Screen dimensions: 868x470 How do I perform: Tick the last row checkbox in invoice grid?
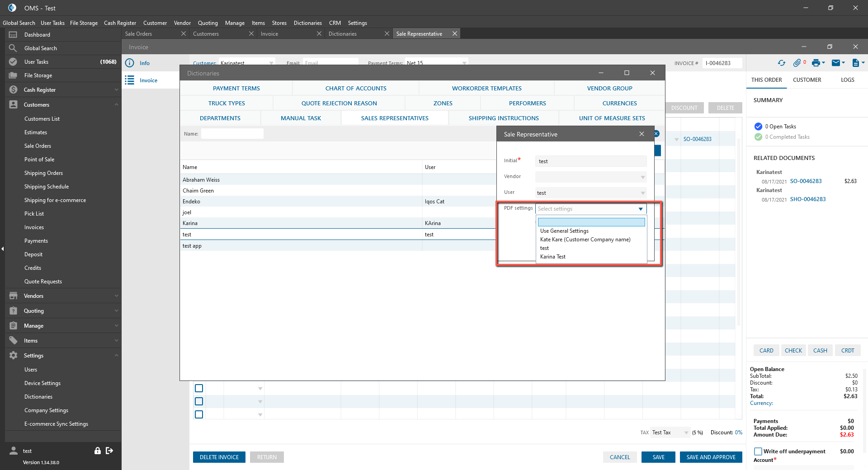pos(199,414)
